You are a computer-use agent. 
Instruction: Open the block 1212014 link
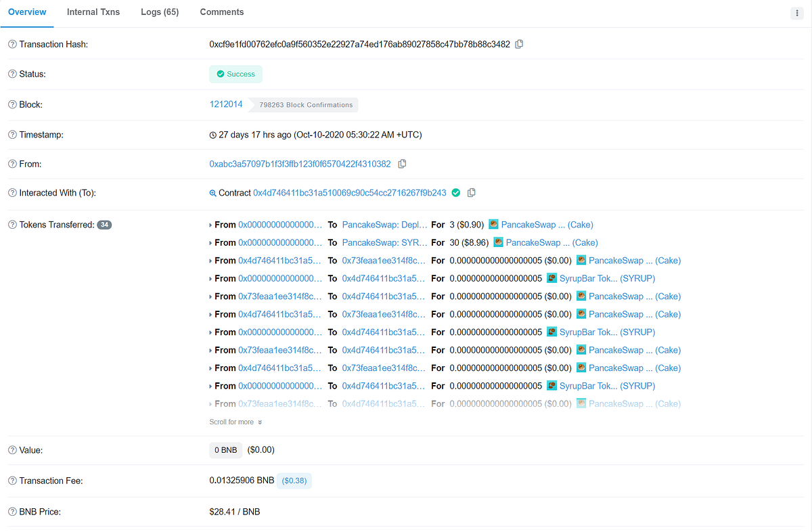click(x=225, y=104)
